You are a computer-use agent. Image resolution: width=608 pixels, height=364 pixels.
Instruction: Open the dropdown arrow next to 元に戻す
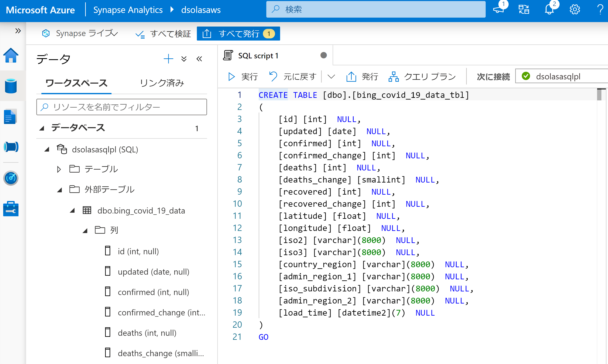pyautogui.click(x=331, y=77)
